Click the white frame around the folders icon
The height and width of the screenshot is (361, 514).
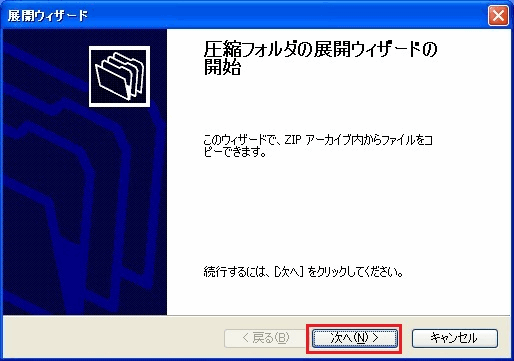coord(119,48)
